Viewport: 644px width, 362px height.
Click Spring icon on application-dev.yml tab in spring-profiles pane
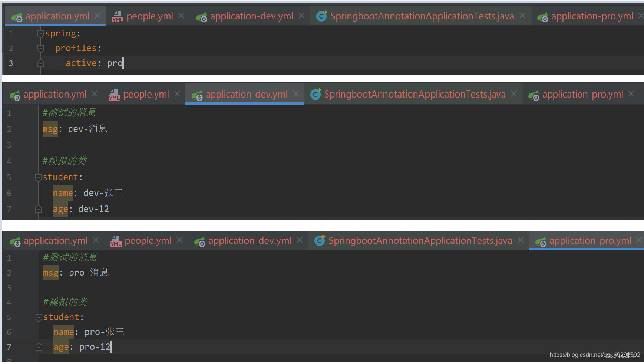[x=201, y=17]
